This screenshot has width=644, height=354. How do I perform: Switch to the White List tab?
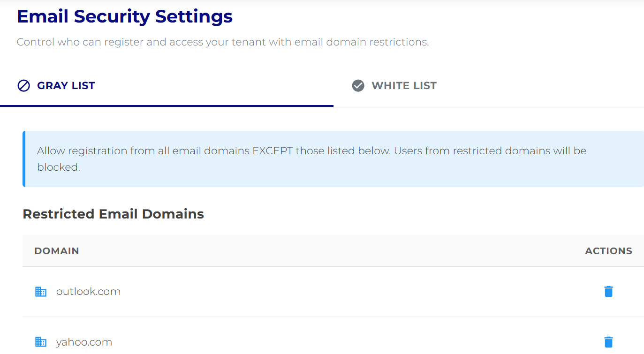(x=394, y=85)
